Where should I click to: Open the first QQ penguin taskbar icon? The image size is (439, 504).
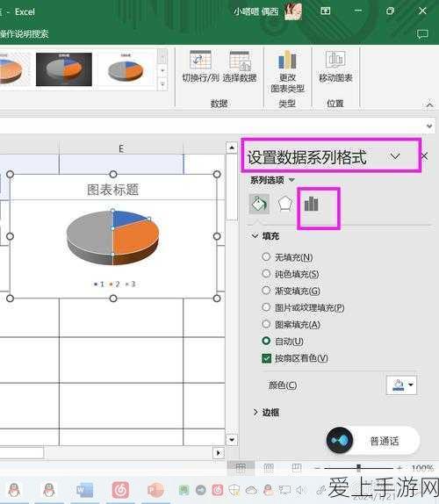coord(14,490)
